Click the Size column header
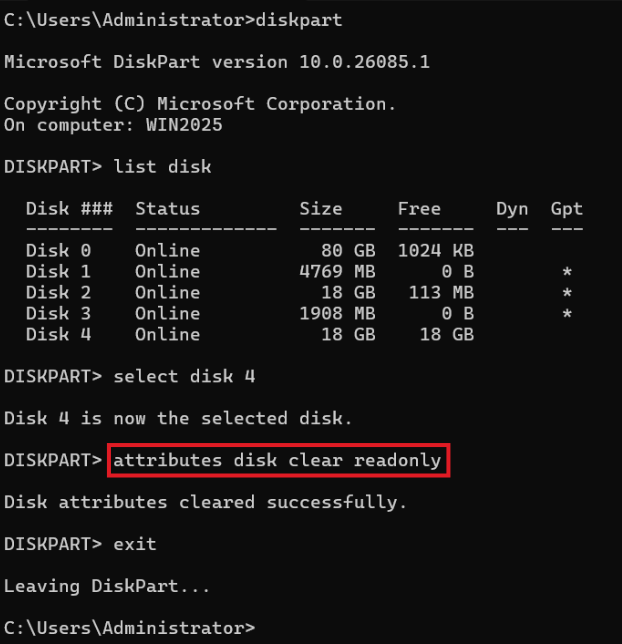This screenshot has width=622, height=644. [321, 209]
